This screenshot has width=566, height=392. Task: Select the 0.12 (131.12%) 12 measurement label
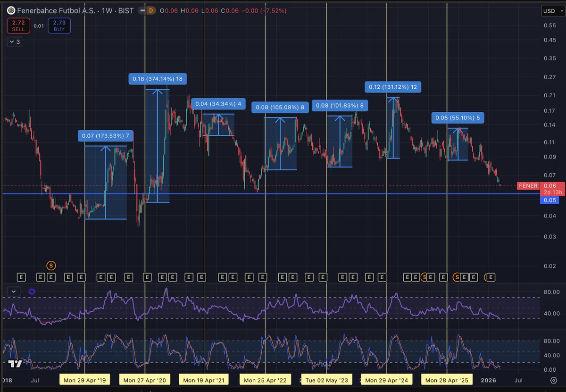point(393,87)
